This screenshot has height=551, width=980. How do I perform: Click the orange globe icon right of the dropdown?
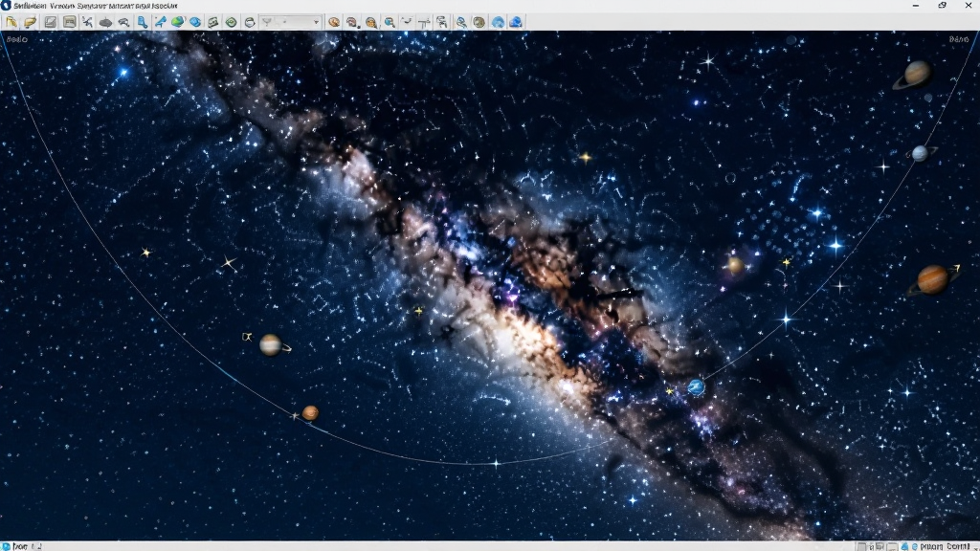(334, 22)
